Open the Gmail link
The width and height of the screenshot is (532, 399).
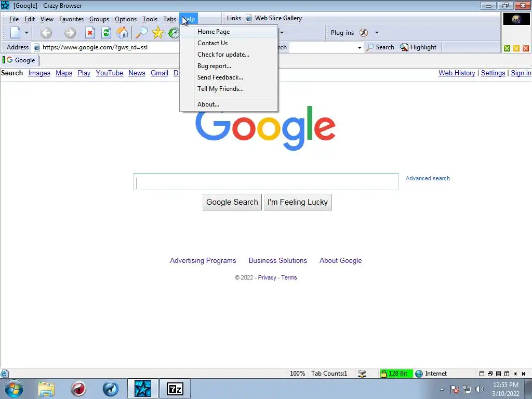click(x=159, y=73)
